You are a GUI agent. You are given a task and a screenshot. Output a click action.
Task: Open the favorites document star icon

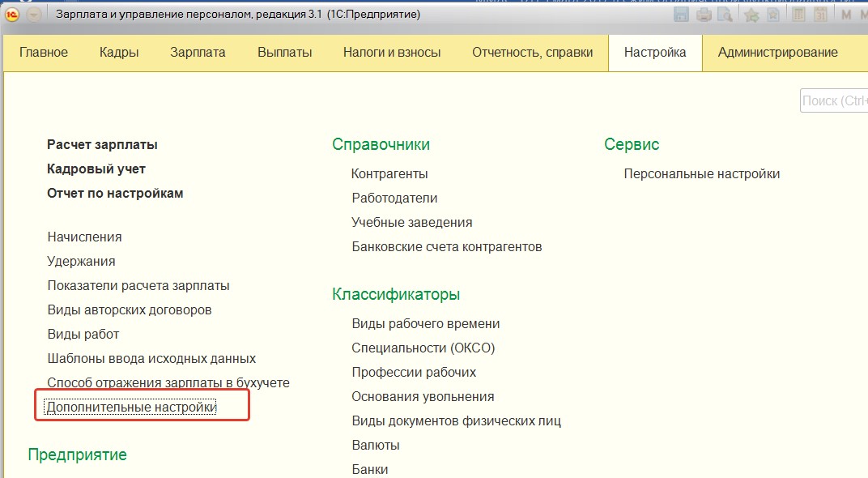click(773, 15)
